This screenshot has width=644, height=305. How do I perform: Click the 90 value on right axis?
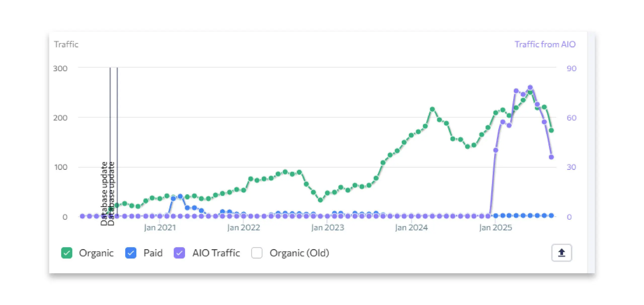tap(571, 68)
